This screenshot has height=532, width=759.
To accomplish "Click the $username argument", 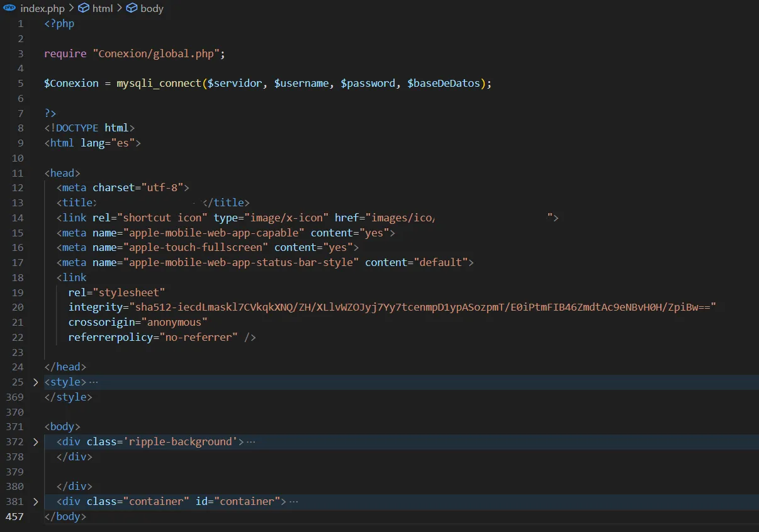I will tap(301, 83).
